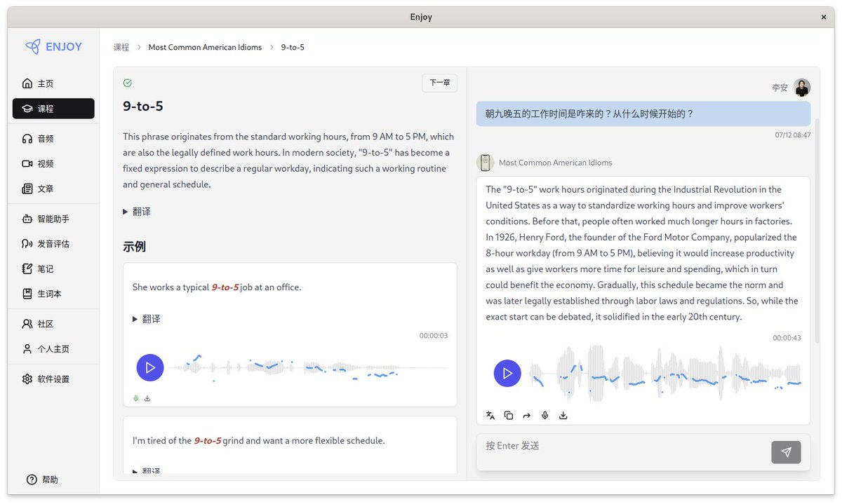Open 音频 audio section
The height and width of the screenshot is (504, 842).
click(x=53, y=139)
